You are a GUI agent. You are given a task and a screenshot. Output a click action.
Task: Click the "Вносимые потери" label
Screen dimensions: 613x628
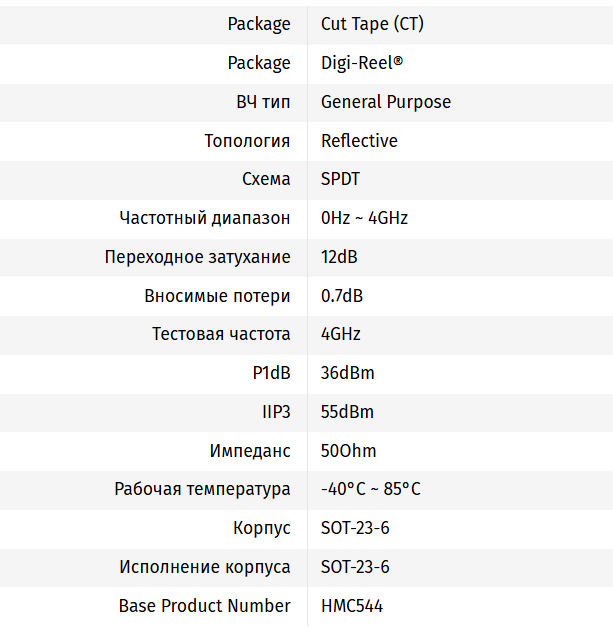[217, 296]
